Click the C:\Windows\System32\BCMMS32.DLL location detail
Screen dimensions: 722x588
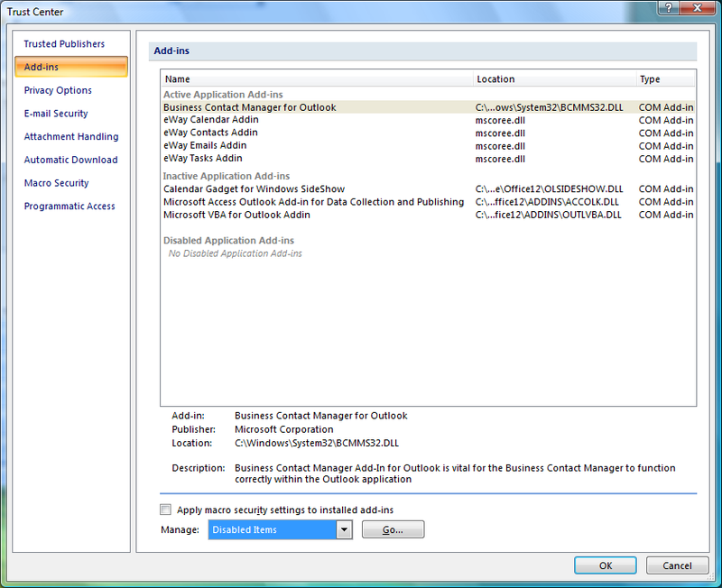(x=317, y=443)
